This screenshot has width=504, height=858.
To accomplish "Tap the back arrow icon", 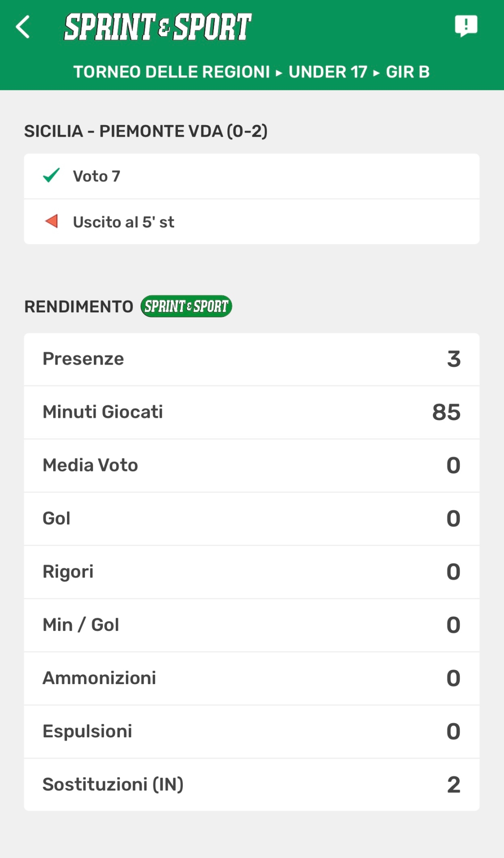I will pos(23,27).
